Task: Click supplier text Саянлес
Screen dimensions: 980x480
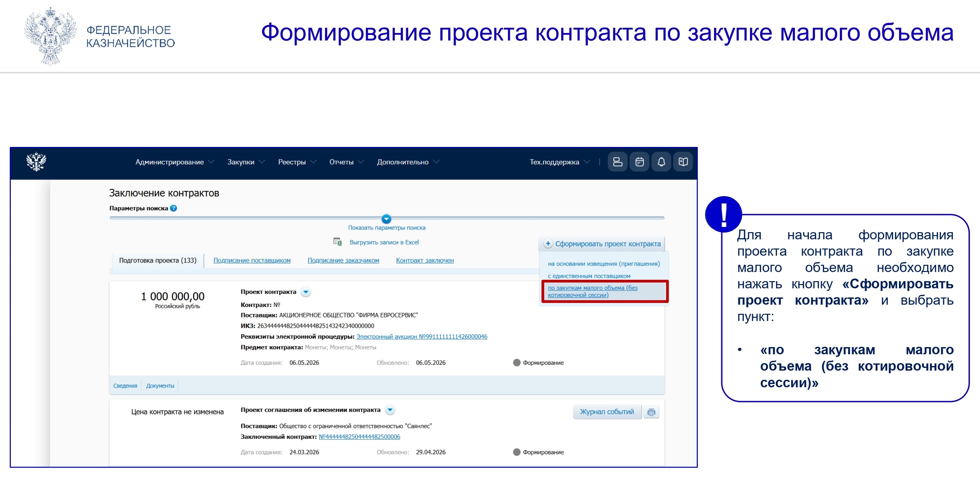Action: pyautogui.click(x=355, y=426)
